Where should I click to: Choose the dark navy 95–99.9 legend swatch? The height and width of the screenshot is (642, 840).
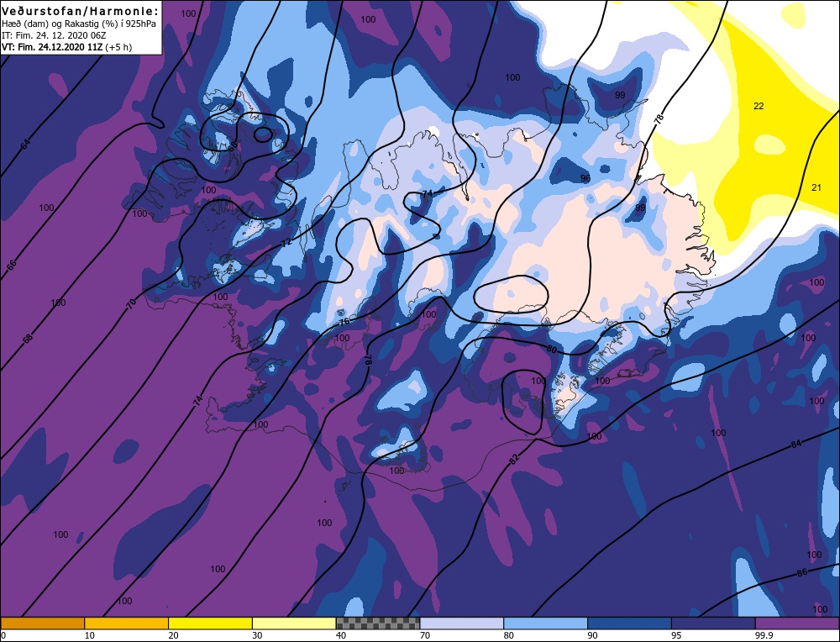pos(713,623)
